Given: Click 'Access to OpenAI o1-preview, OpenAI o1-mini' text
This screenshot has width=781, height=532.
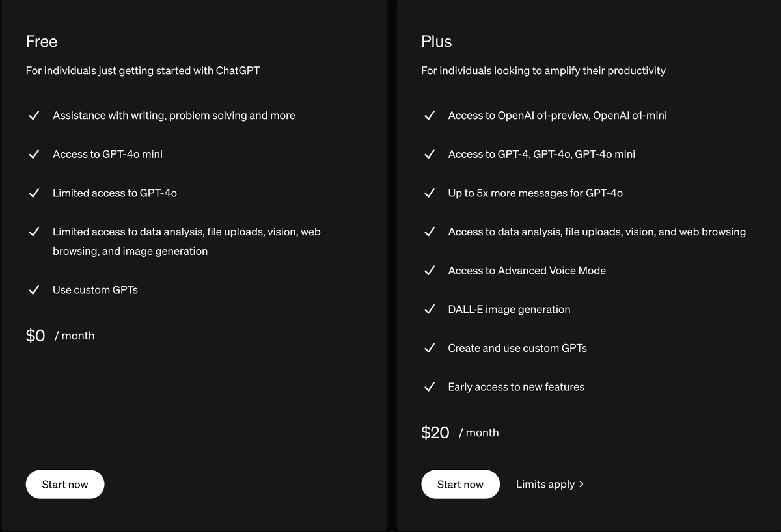Looking at the screenshot, I should [x=558, y=116].
